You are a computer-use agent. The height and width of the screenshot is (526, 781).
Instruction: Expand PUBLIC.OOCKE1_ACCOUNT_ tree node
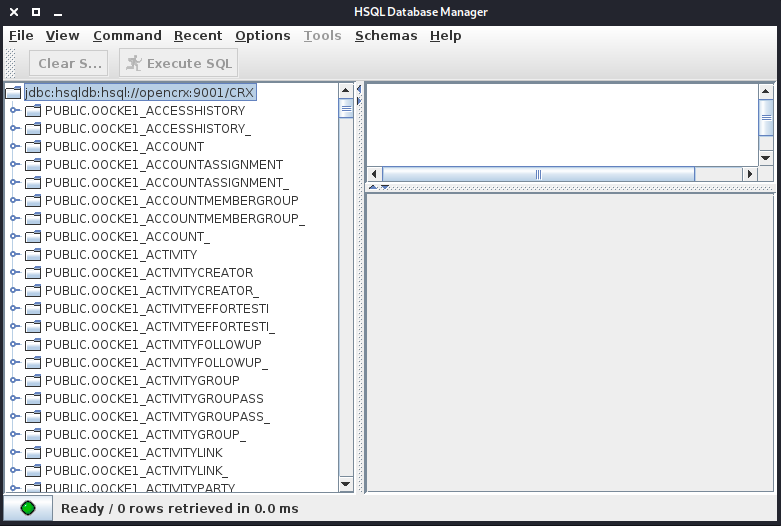pyautogui.click(x=15, y=237)
